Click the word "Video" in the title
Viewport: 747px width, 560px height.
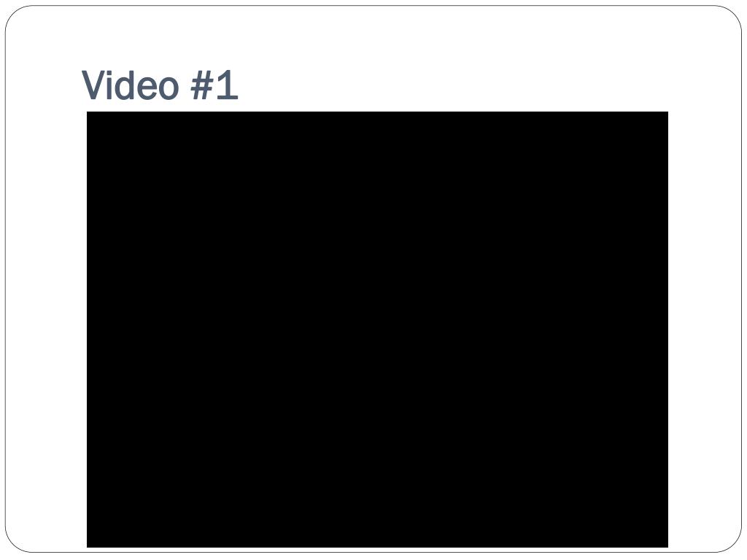coord(130,85)
